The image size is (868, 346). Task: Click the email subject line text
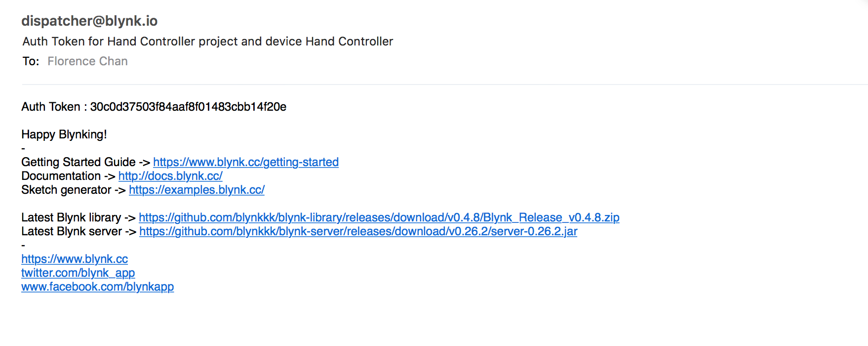(208, 42)
